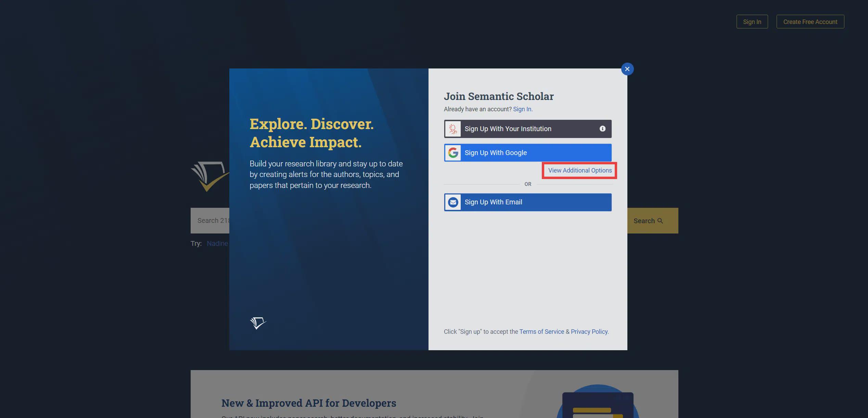The image size is (868, 418).
Task: Choose Sign Up With Google
Action: 528,153
